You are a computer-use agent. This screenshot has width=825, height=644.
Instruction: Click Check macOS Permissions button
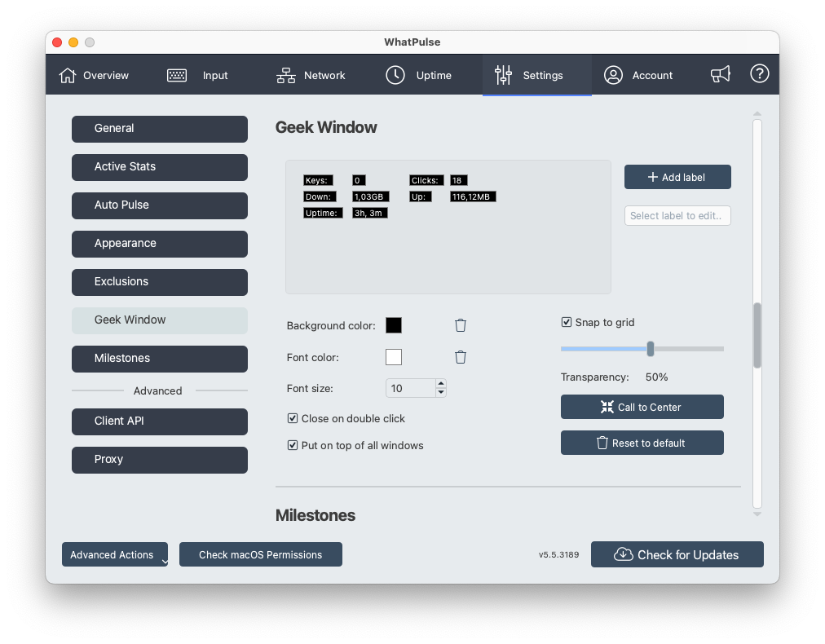tap(260, 554)
